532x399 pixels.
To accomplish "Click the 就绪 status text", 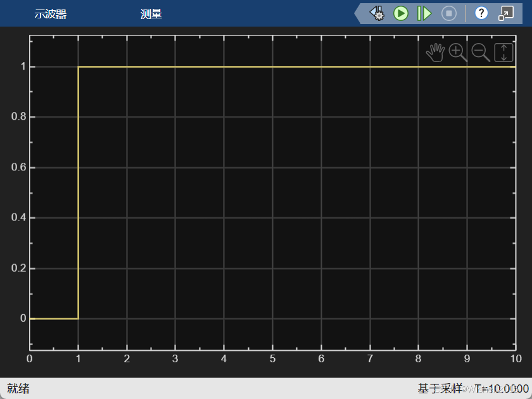I will (18, 388).
